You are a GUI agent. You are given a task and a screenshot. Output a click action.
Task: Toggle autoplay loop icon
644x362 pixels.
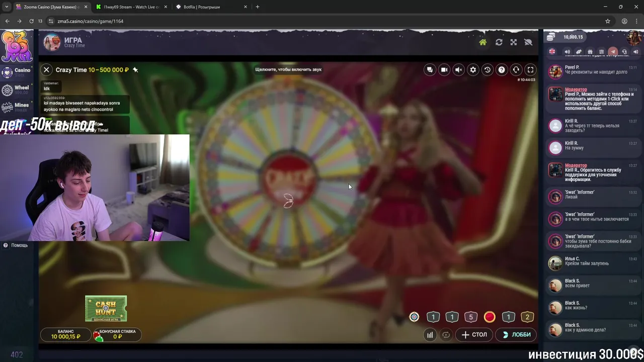tap(446, 334)
